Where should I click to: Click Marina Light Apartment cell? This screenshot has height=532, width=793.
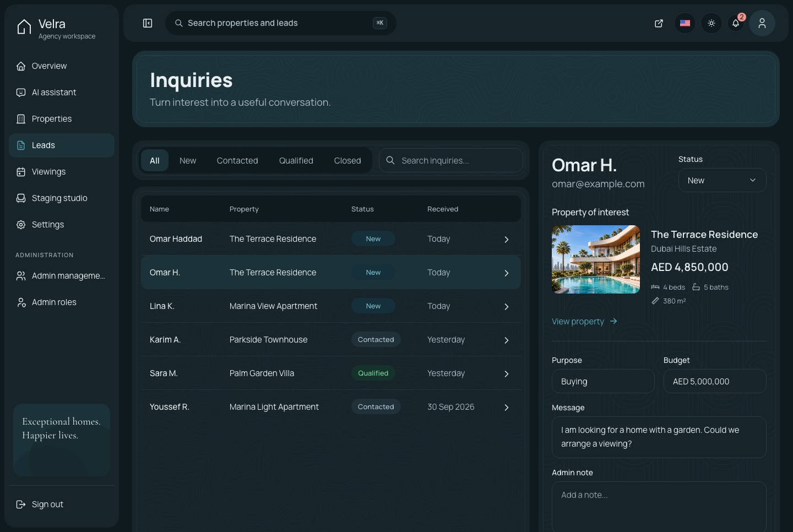(x=274, y=407)
